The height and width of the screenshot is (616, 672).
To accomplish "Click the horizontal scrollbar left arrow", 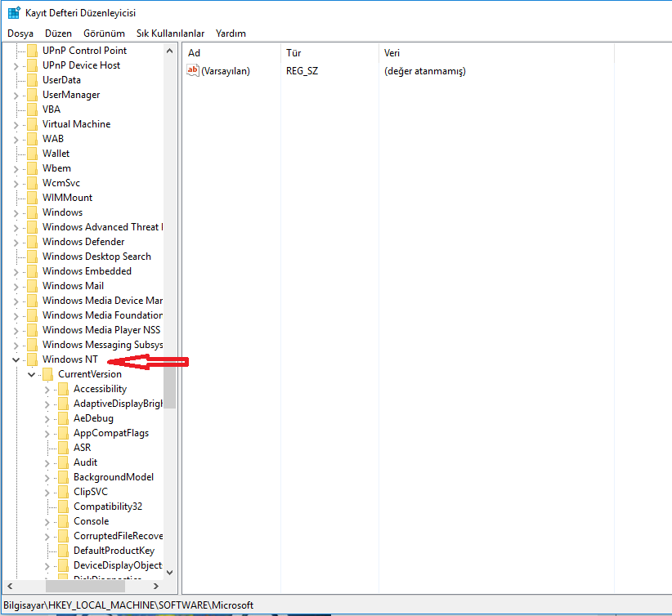I will click(x=10, y=586).
